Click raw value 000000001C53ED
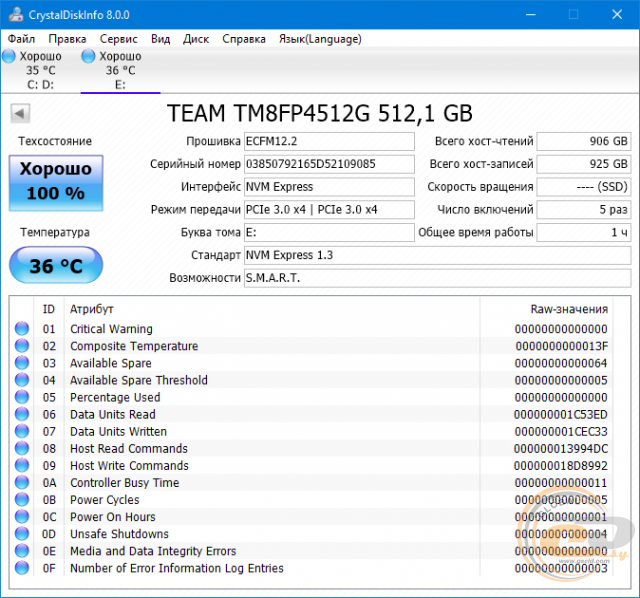The width and height of the screenshot is (640, 598). pos(561,415)
